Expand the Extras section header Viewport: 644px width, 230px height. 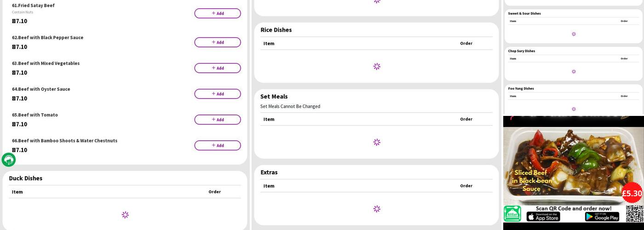pyautogui.click(x=269, y=172)
